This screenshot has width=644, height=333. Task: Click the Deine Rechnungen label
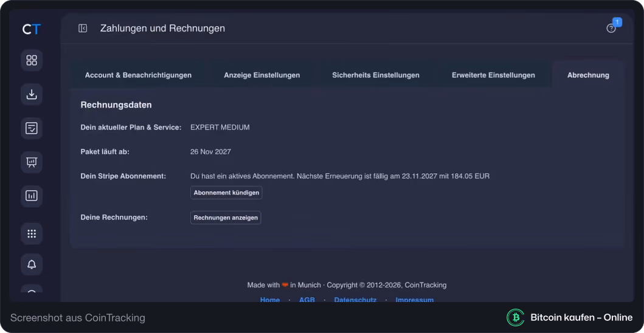pyautogui.click(x=114, y=217)
